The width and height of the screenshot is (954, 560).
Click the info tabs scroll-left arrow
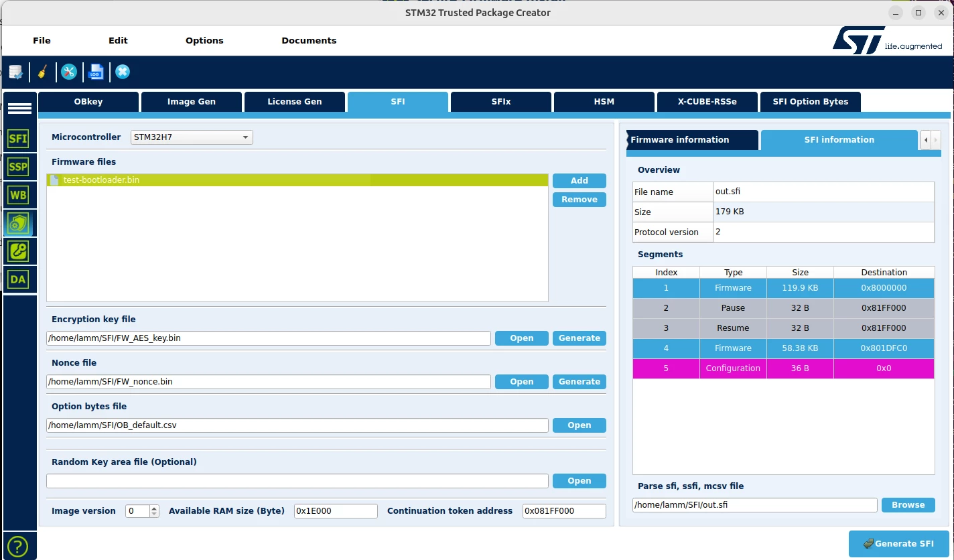coord(926,139)
